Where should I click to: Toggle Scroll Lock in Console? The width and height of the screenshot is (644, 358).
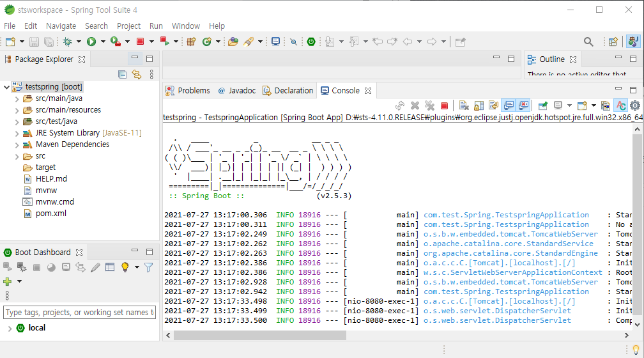[479, 105]
